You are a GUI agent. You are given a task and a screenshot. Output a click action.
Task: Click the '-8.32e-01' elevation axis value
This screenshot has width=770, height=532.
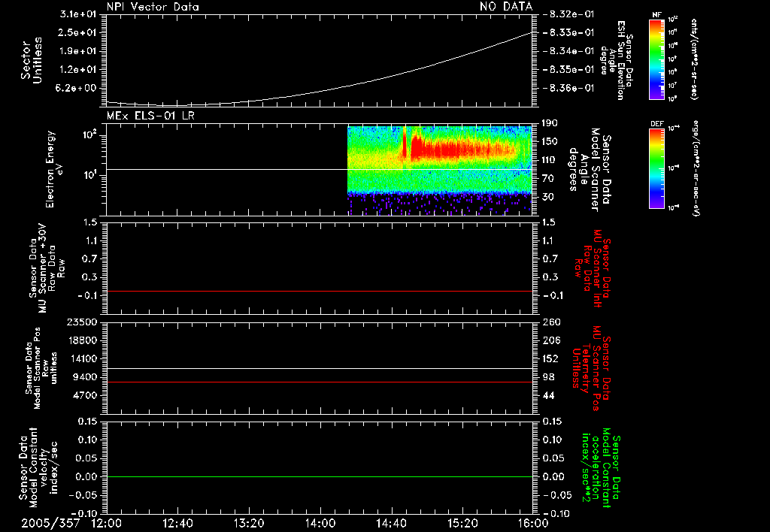[x=568, y=14]
